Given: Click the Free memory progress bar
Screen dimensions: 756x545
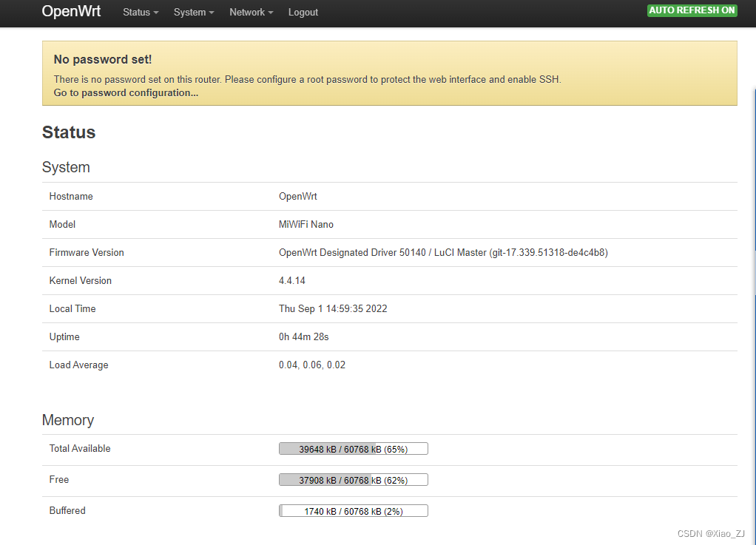Looking at the screenshot, I should (x=354, y=480).
